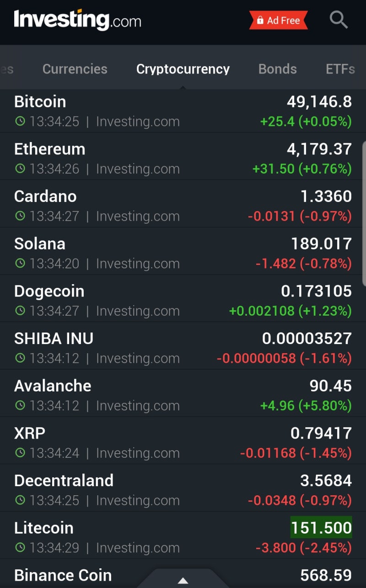The image size is (366, 588).
Task: Tap the search magnifier icon
Action: tap(339, 20)
